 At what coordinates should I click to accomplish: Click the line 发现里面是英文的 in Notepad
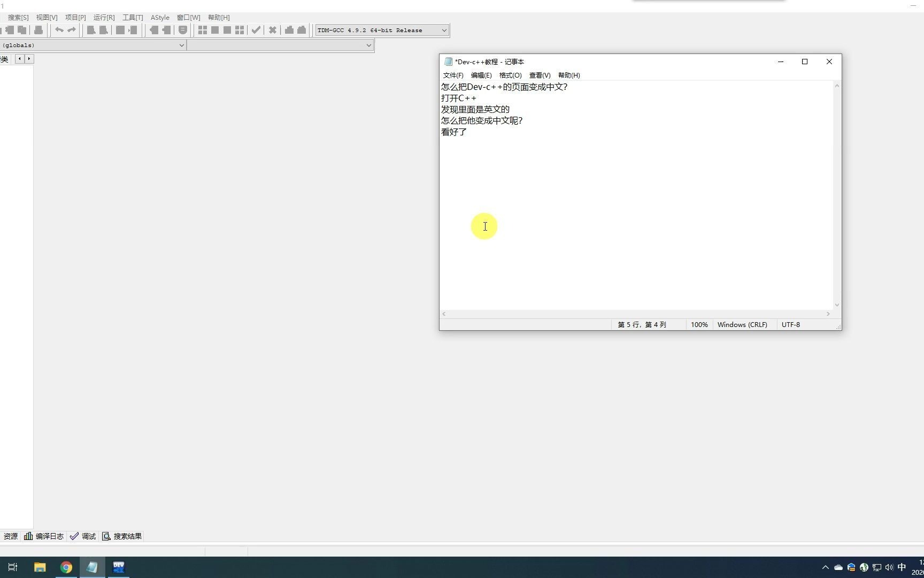tap(475, 110)
